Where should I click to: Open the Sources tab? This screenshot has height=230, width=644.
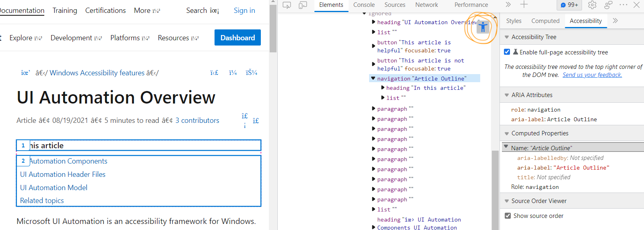pos(395,5)
